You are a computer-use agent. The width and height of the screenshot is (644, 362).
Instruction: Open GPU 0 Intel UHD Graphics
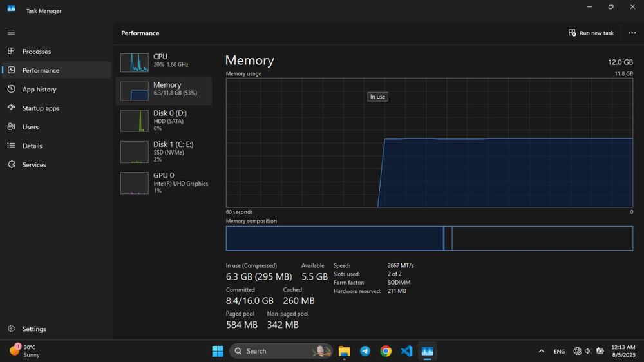tap(164, 183)
